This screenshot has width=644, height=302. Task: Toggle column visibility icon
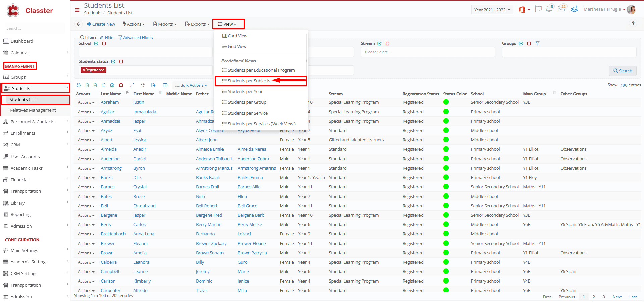(165, 85)
